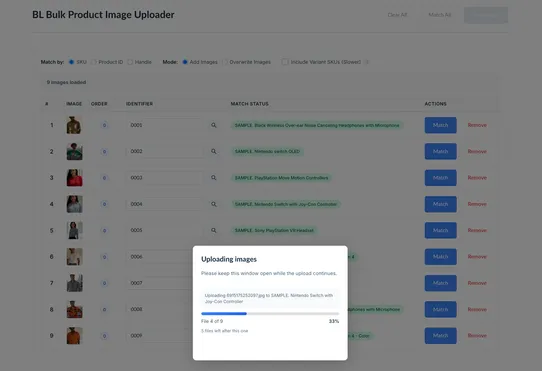Click the disabled button right of Match All
This screenshot has height=371, width=542.
tap(486, 15)
